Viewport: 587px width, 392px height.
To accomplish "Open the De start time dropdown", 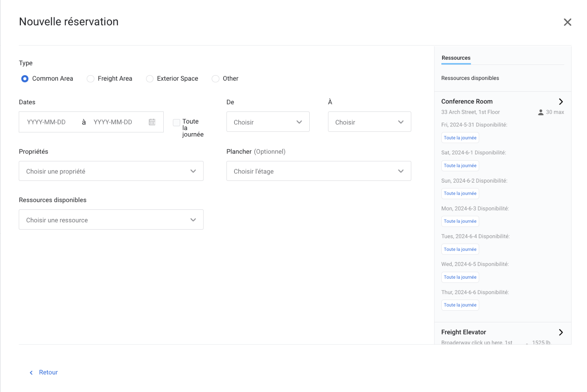I will point(268,122).
